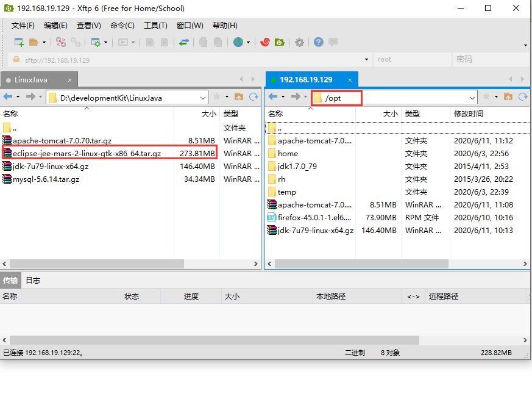Expand the sftp address bar dropdown

tap(366, 59)
